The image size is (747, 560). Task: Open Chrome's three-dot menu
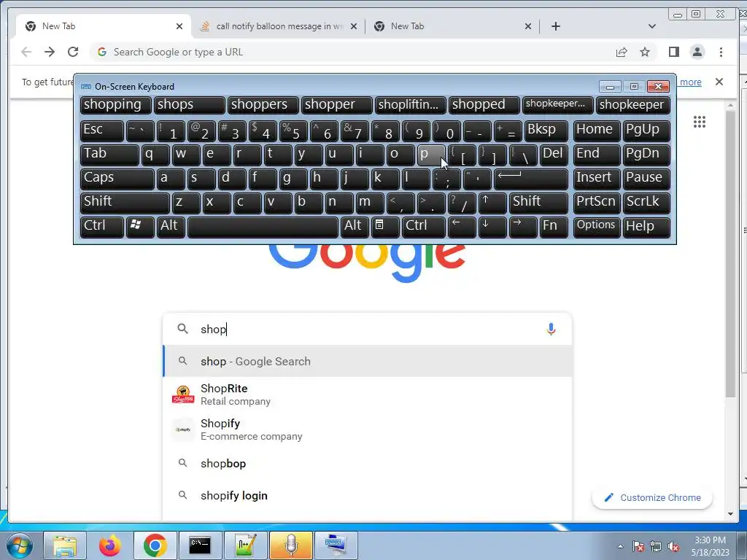[x=721, y=52]
